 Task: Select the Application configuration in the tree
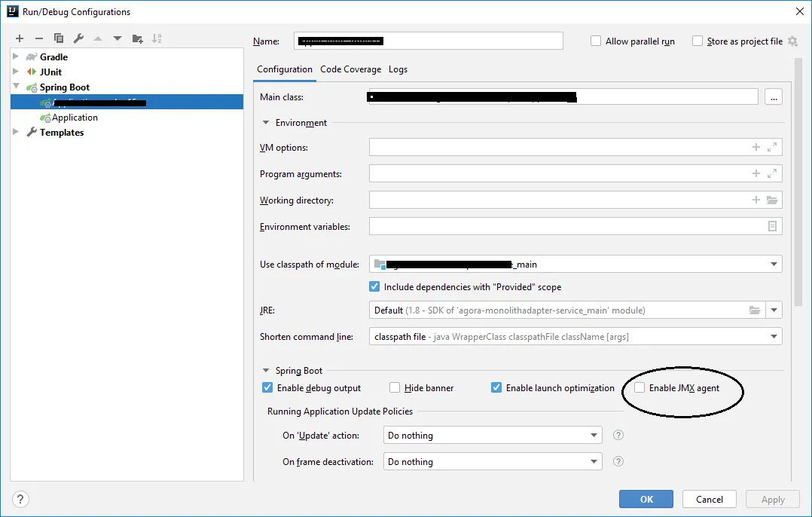75,117
